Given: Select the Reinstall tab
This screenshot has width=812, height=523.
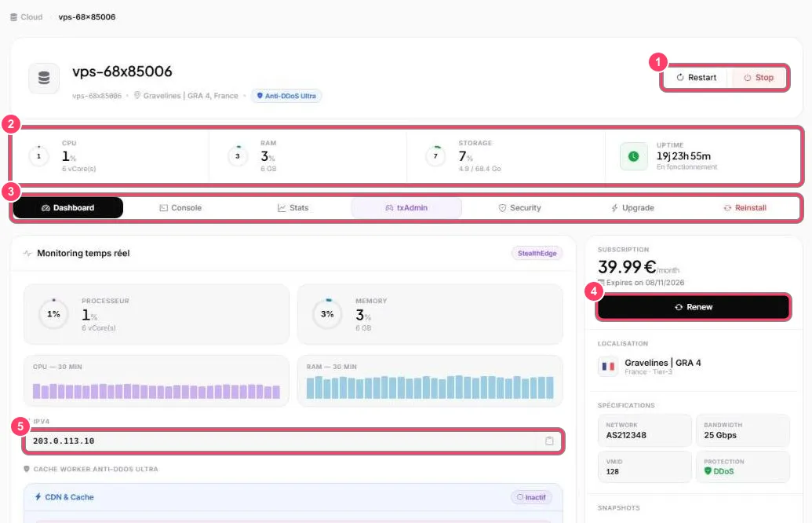Looking at the screenshot, I should [x=745, y=208].
